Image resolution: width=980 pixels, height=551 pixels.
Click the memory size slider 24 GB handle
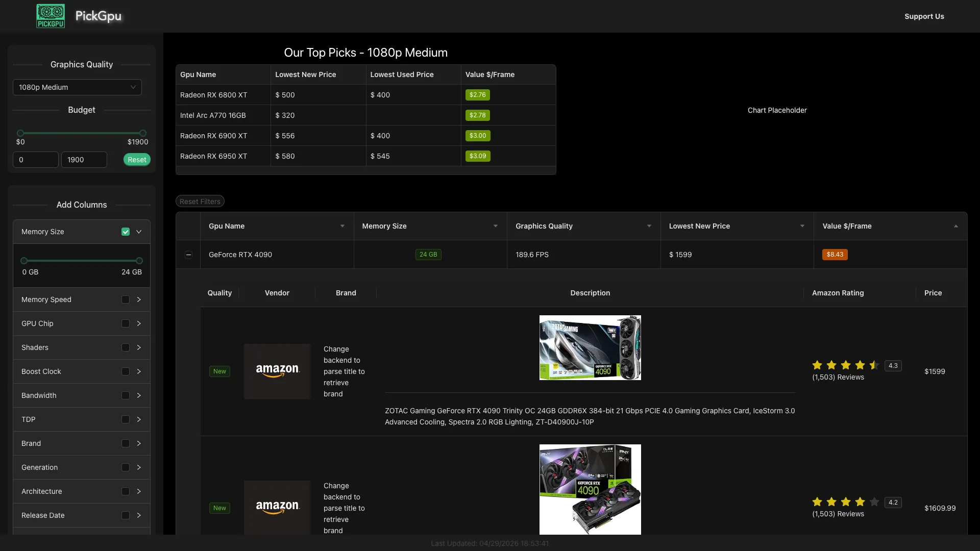coord(139,261)
